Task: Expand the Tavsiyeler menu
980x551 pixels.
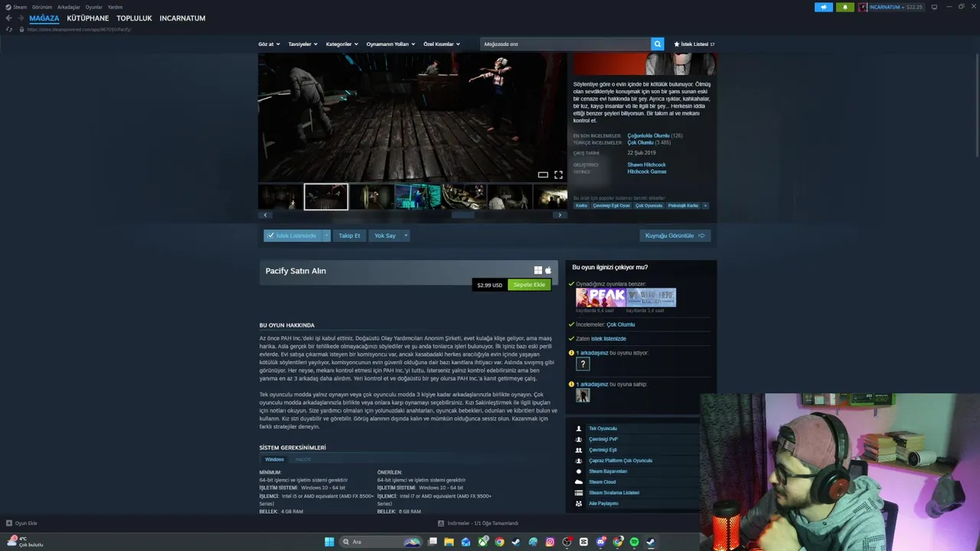Action: click(x=303, y=44)
